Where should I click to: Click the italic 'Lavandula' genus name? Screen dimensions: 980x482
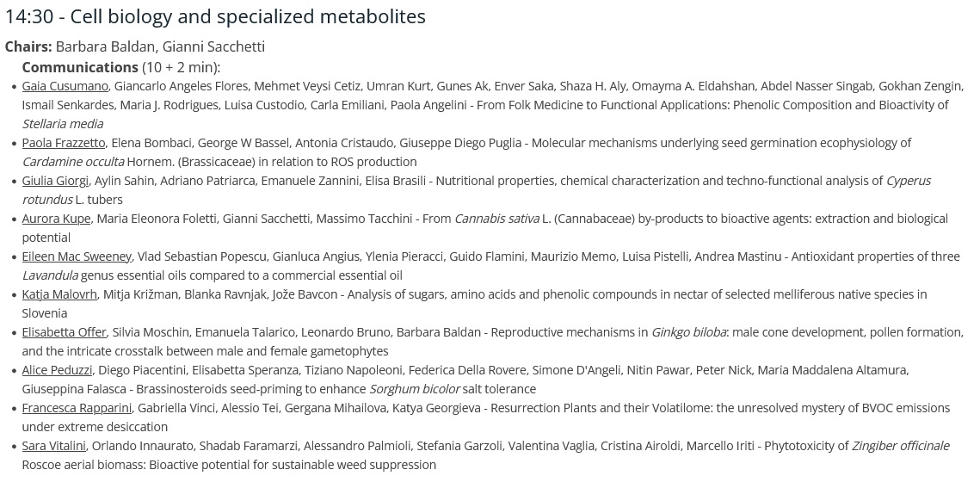point(50,275)
